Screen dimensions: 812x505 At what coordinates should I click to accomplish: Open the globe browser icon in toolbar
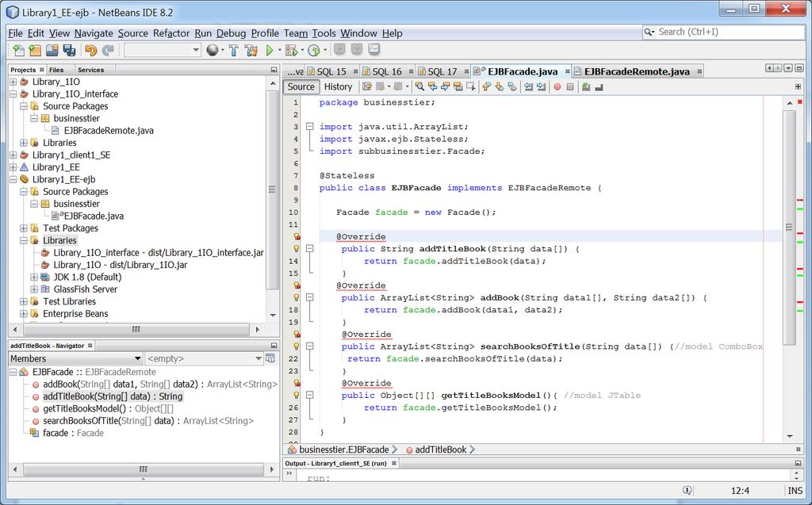pos(212,50)
